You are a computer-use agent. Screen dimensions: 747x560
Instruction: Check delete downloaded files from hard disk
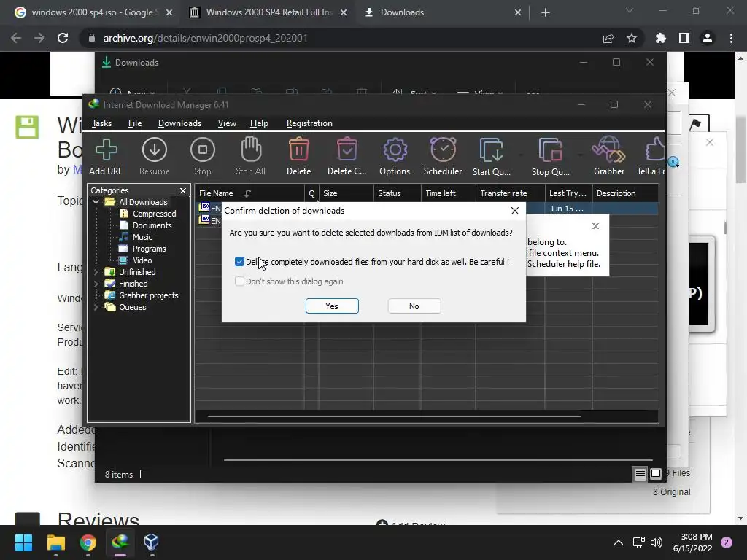coord(239,262)
